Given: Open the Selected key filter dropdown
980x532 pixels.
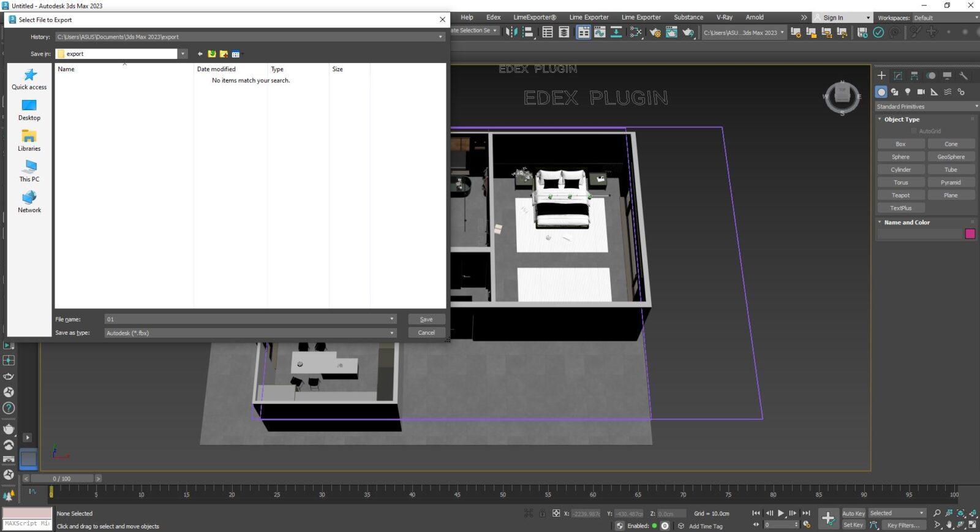Looking at the screenshot, I should coord(897,513).
